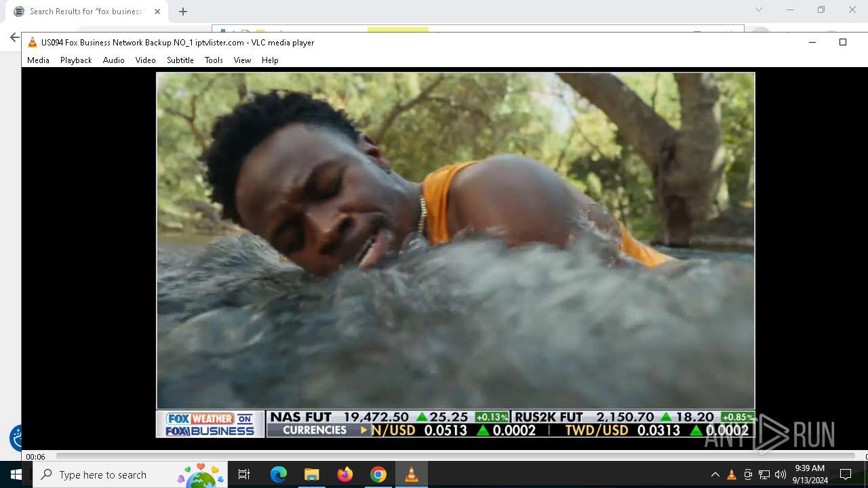The width and height of the screenshot is (868, 488).
Task: Minimize the VLC media player window
Action: coord(812,42)
